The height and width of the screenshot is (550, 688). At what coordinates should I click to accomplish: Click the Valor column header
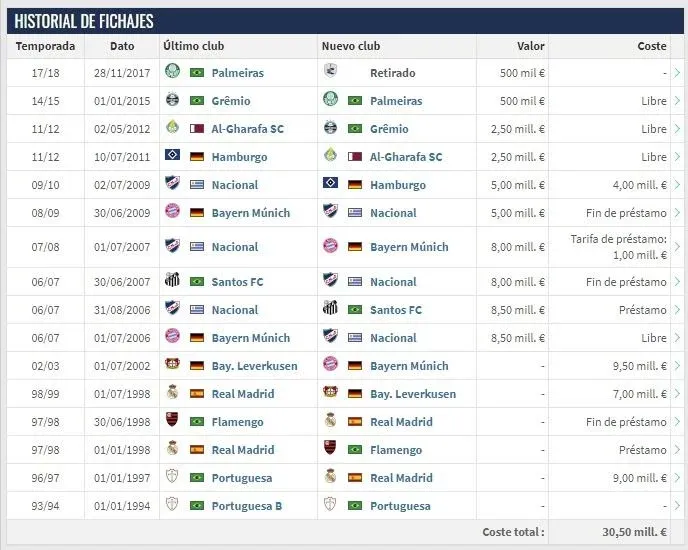530,46
